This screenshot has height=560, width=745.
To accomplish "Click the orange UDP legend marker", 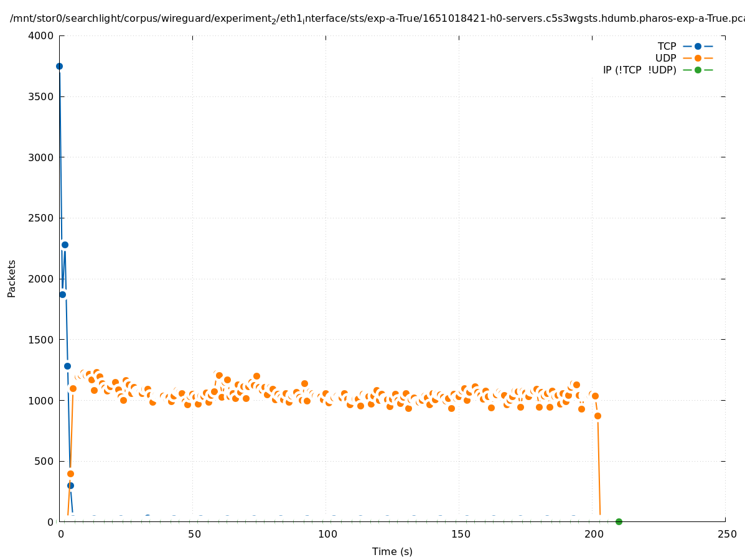I will [x=698, y=58].
